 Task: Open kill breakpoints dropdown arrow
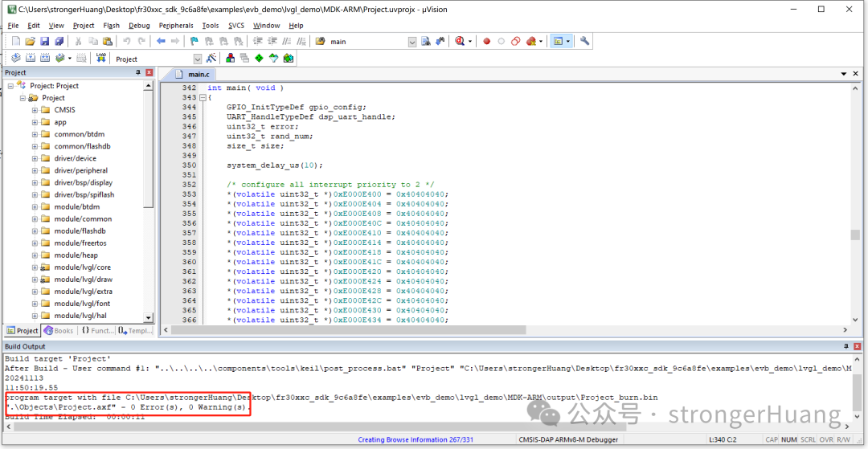point(541,42)
